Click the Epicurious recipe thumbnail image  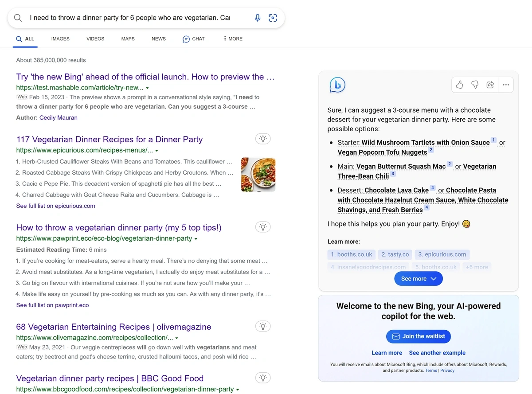click(x=258, y=175)
